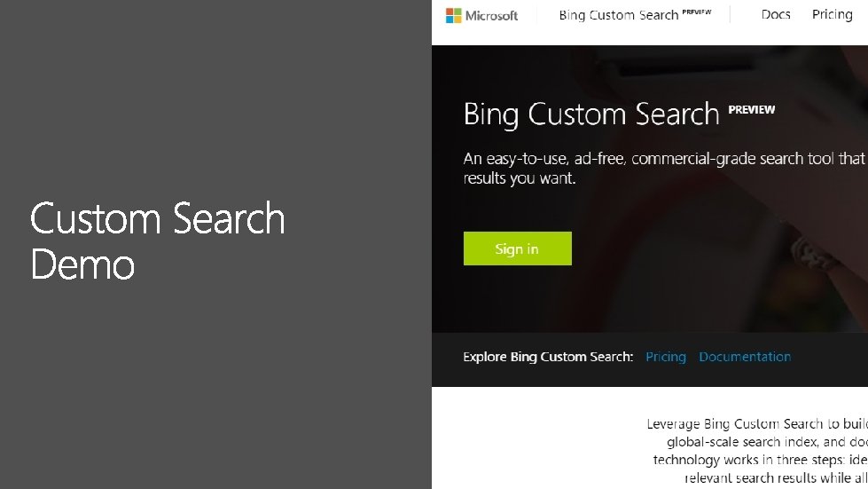
Task: Click the PREVIEW badge beside the hero heading
Action: coord(751,110)
